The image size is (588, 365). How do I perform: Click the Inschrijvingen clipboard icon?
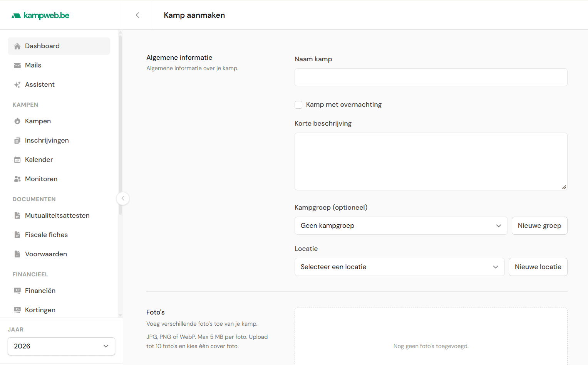pyautogui.click(x=17, y=141)
